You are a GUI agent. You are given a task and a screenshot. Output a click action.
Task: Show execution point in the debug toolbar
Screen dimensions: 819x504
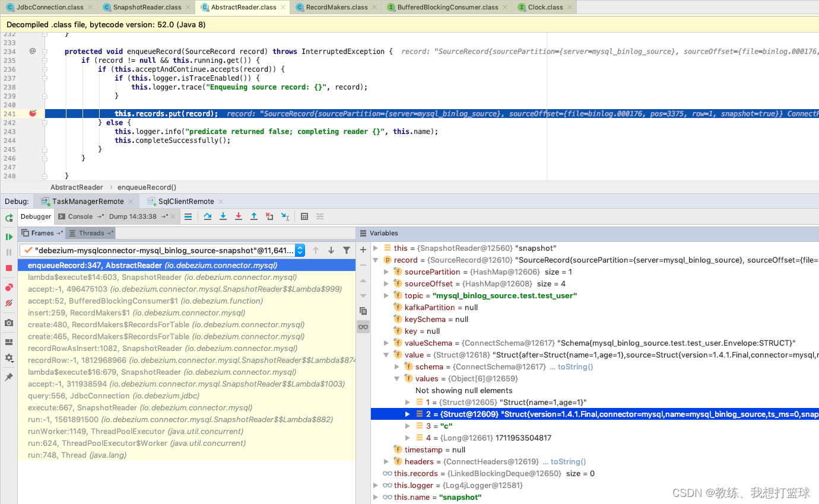click(x=188, y=216)
